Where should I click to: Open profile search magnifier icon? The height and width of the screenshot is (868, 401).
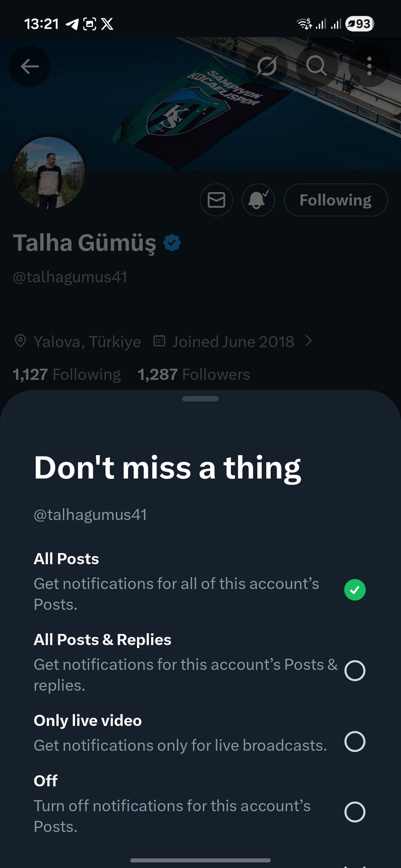coord(317,66)
